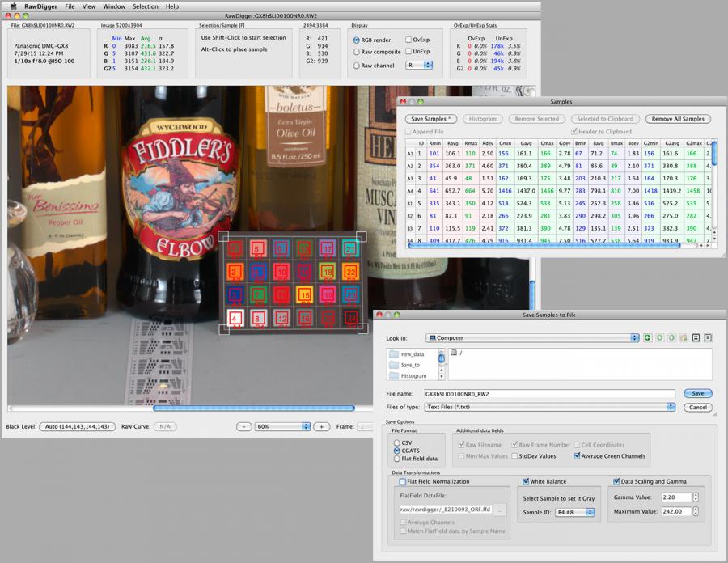Open the Apple menu
This screenshot has width=728, height=563.
pos(12,6)
